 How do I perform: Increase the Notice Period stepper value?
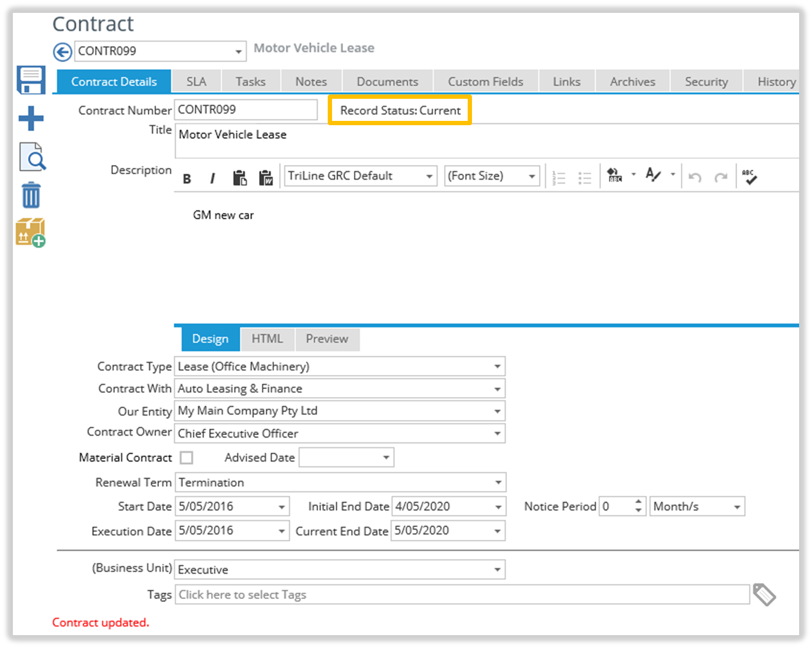click(x=638, y=502)
